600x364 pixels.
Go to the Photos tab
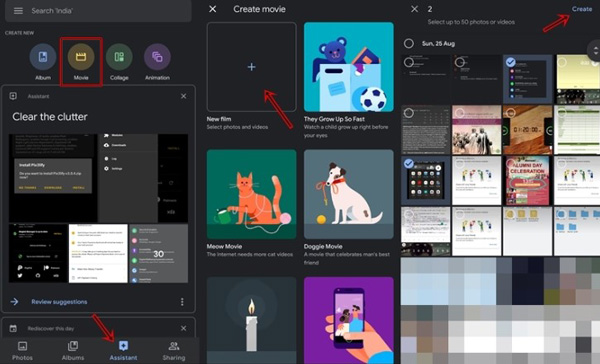click(x=22, y=351)
